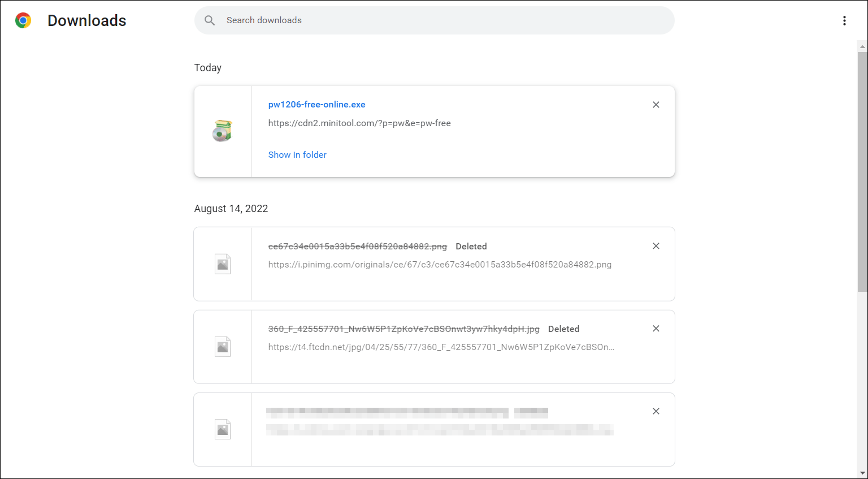Viewport: 868px width, 479px height.
Task: Remove pw1206-free-online.exe from the list
Action: 656,105
